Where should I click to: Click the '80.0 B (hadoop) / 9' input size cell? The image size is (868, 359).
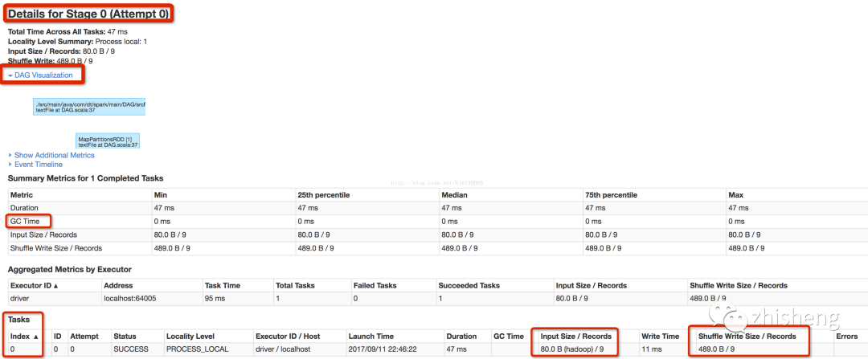tap(572, 349)
